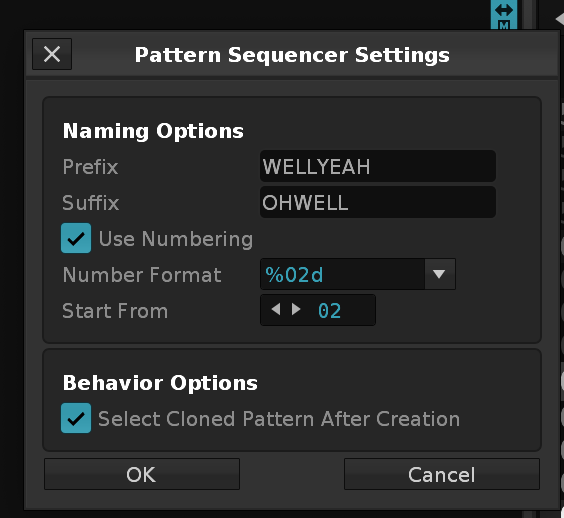Click the blue double-arrow icon behind the dialog

(x=504, y=10)
